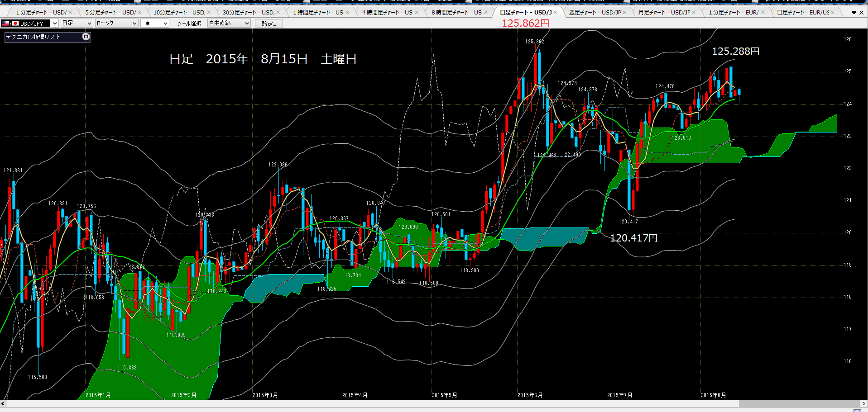Click the 2015年8月 date axis label
Viewport: 868px width, 412px height.
pos(714,395)
